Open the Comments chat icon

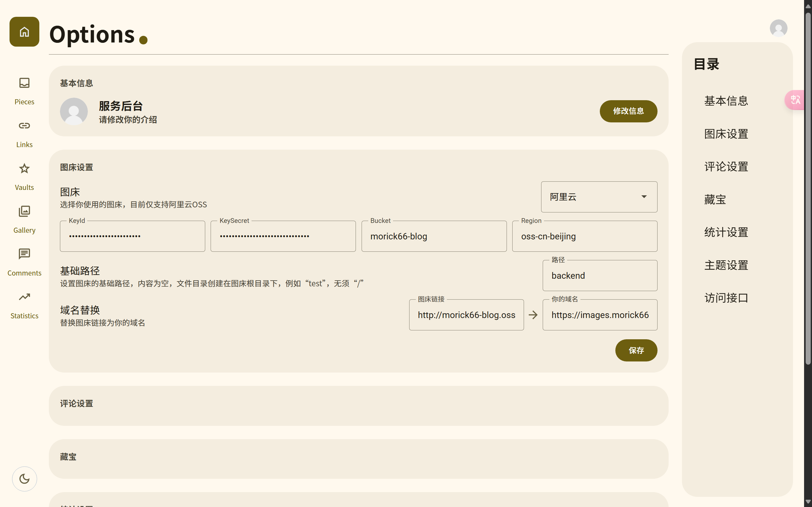[x=24, y=254]
